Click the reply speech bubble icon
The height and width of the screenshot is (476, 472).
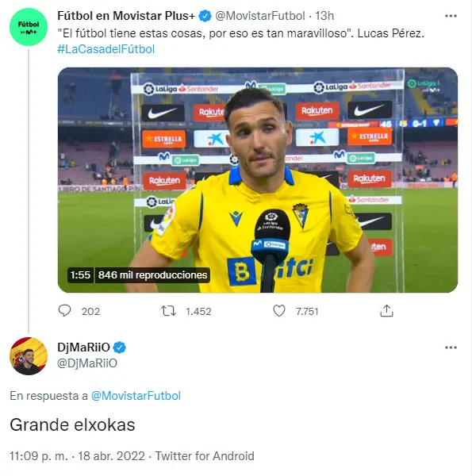[x=64, y=311]
